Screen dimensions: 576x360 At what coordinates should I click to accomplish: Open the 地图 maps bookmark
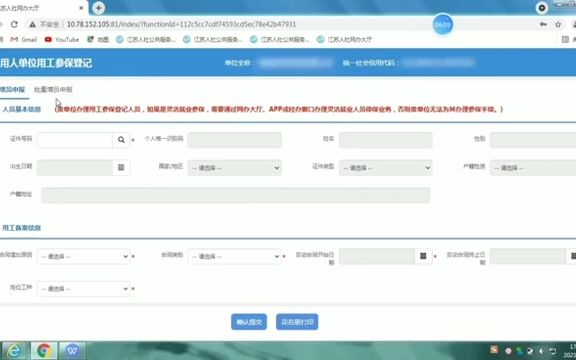click(98, 39)
